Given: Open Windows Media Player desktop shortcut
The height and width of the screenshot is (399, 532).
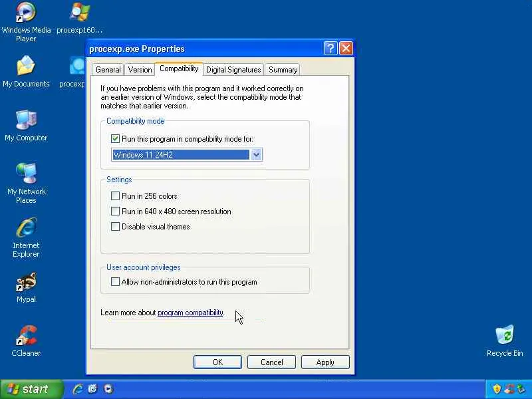Looking at the screenshot, I should pyautogui.click(x=26, y=21).
